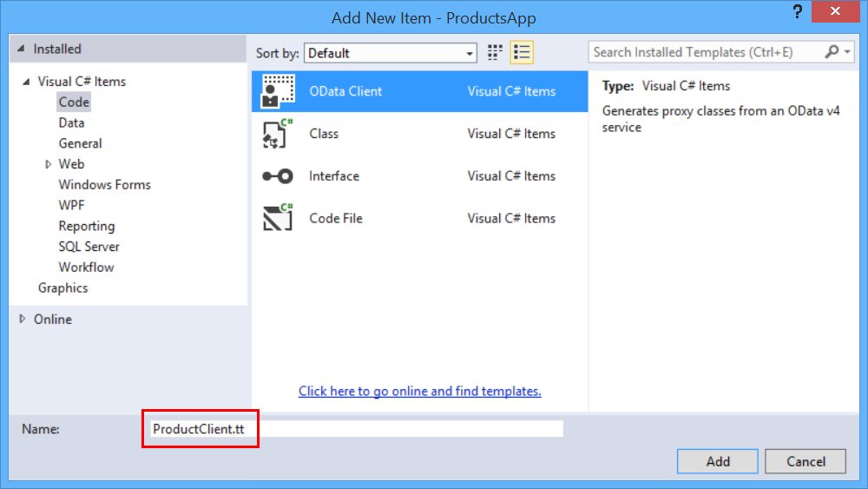Close the Add New Item dialog
868x489 pixels.
(835, 11)
